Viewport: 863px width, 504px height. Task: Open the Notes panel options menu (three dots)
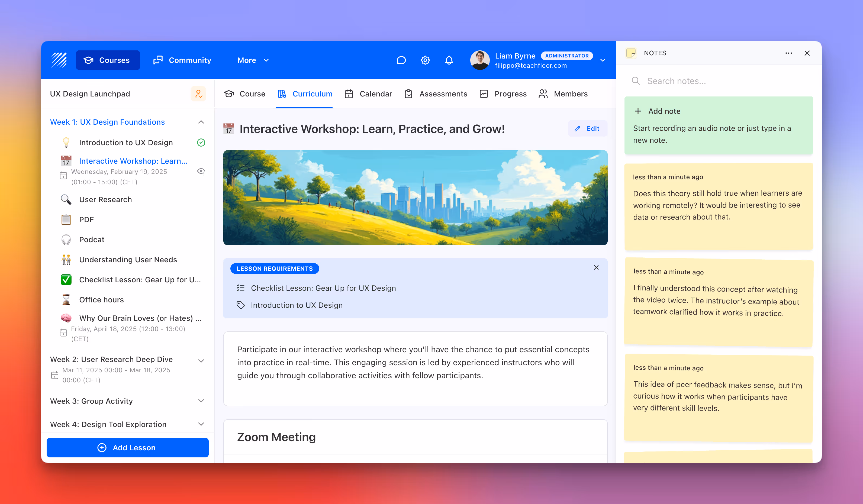(789, 53)
